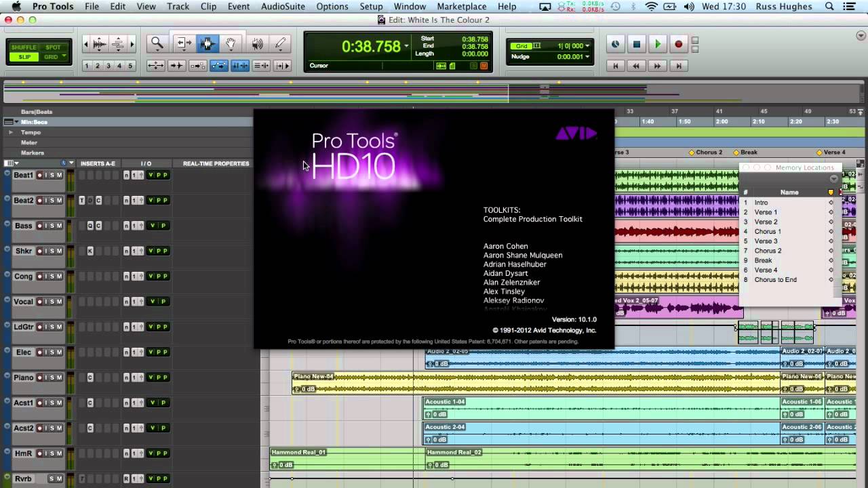This screenshot has height=488, width=868.
Task: Open insert T on Beat2 track
Action: point(82,201)
